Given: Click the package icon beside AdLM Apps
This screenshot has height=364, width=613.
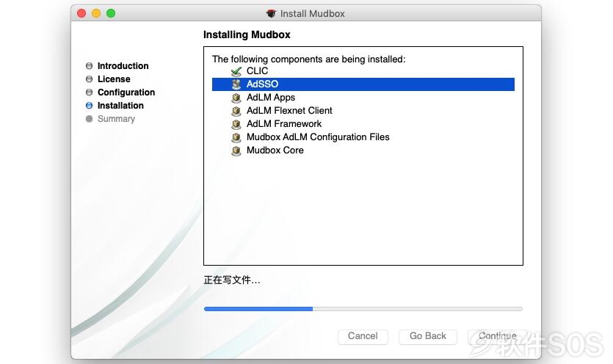Looking at the screenshot, I should (x=236, y=98).
